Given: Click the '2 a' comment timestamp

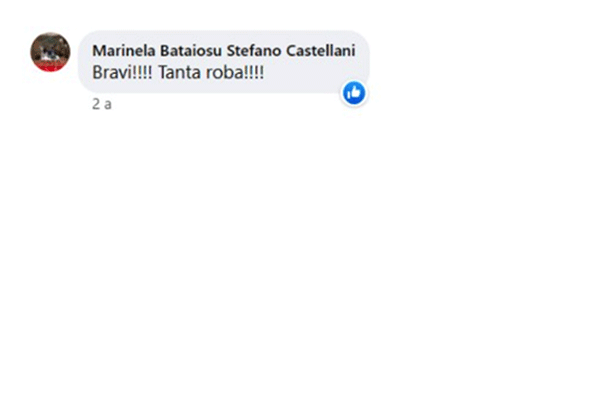Looking at the screenshot, I should [102, 104].
